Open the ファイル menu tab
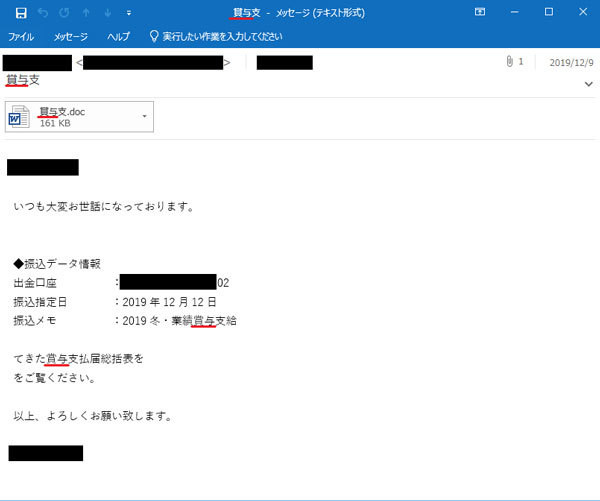The width and height of the screenshot is (600, 501). [21, 37]
